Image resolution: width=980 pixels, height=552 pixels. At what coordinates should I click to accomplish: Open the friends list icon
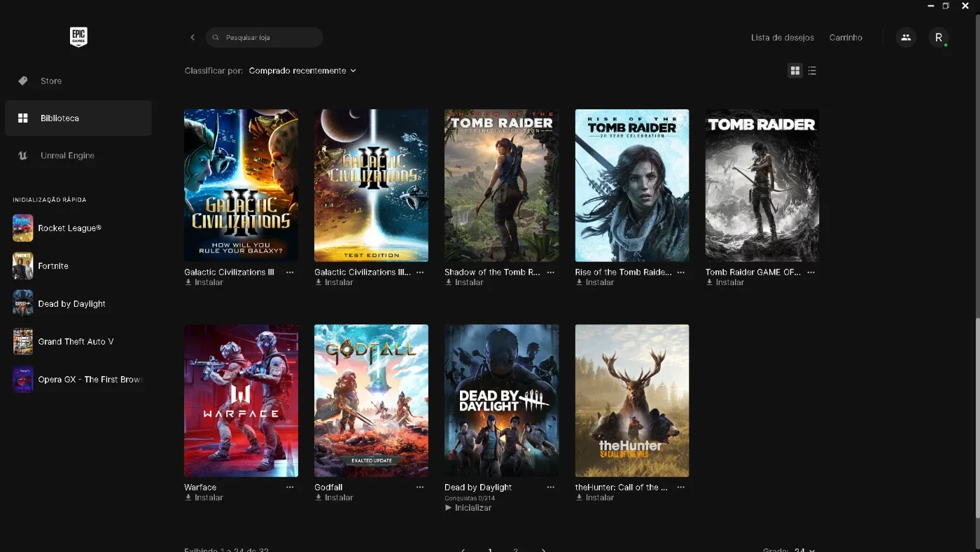coord(906,37)
